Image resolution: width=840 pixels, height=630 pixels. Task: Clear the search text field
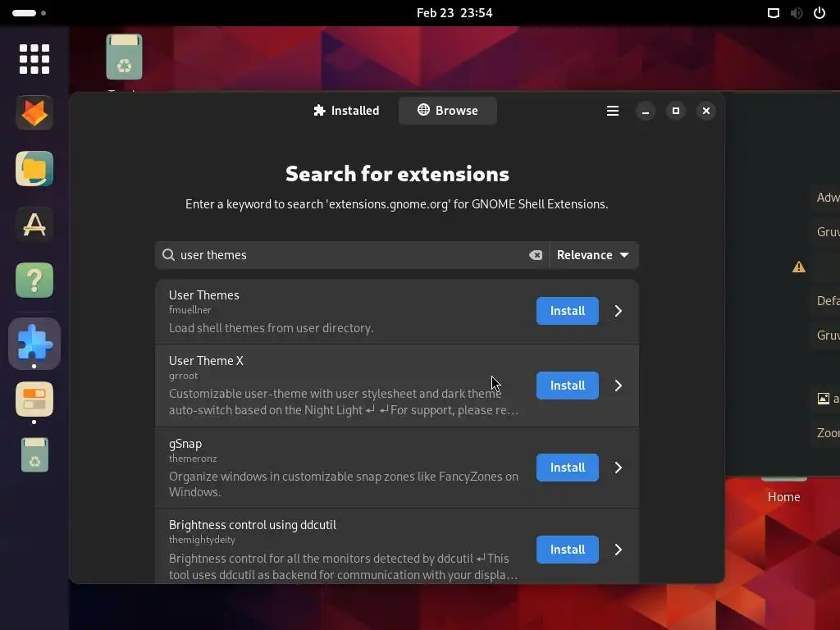(x=536, y=255)
